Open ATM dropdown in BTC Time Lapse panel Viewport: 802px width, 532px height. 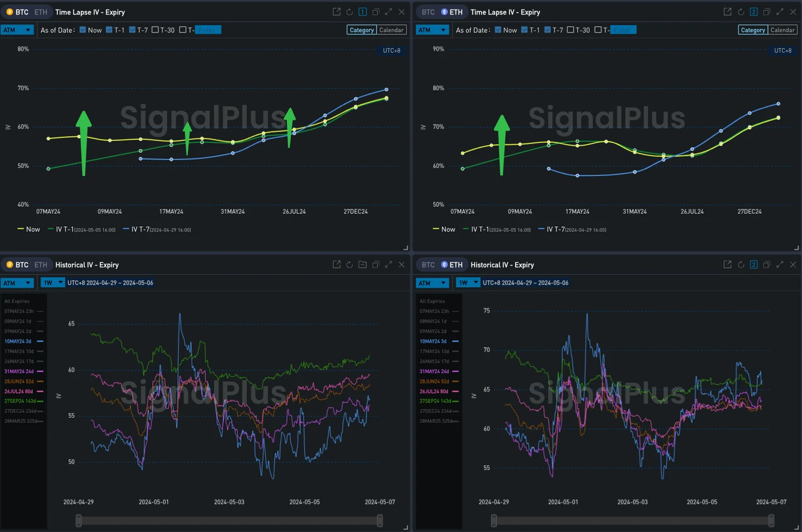[17, 30]
